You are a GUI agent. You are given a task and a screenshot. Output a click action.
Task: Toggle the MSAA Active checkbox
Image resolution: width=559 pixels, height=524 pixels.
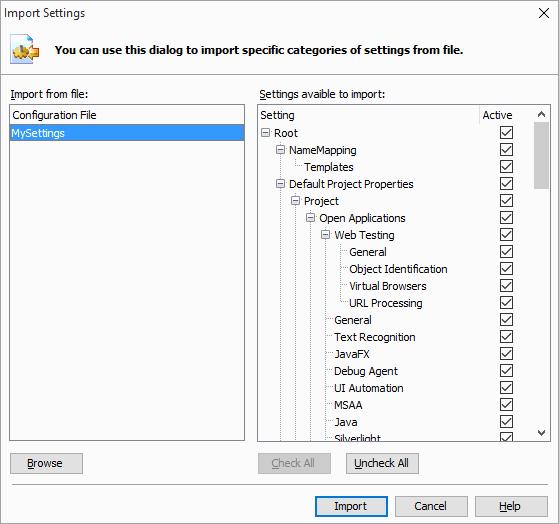[506, 405]
